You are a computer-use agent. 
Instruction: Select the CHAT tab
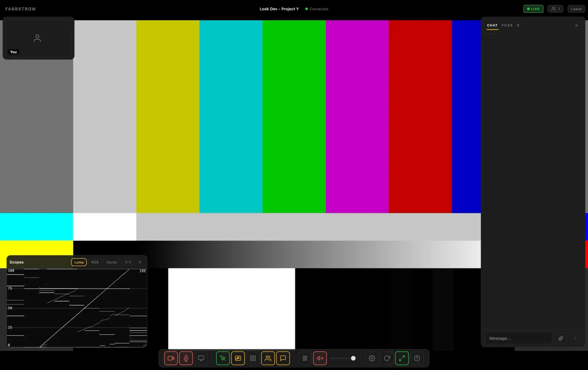pyautogui.click(x=492, y=25)
